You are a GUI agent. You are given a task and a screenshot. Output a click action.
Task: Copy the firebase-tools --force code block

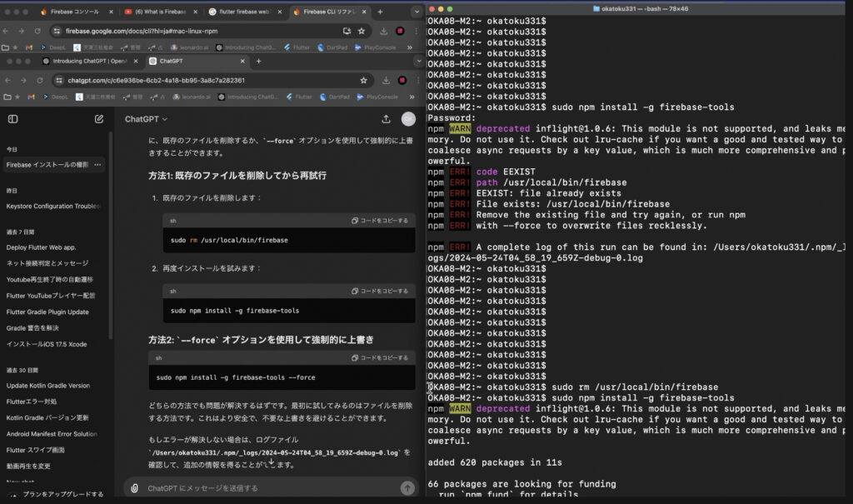click(x=380, y=357)
